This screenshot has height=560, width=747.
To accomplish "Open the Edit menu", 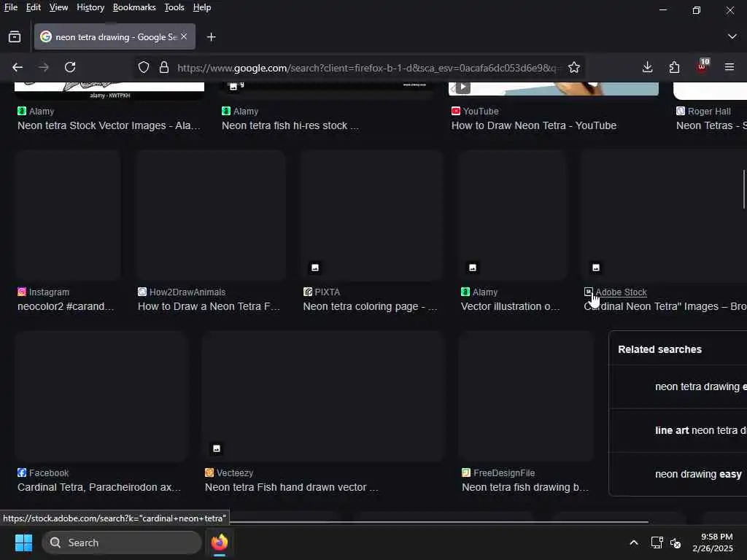I will pos(34,7).
